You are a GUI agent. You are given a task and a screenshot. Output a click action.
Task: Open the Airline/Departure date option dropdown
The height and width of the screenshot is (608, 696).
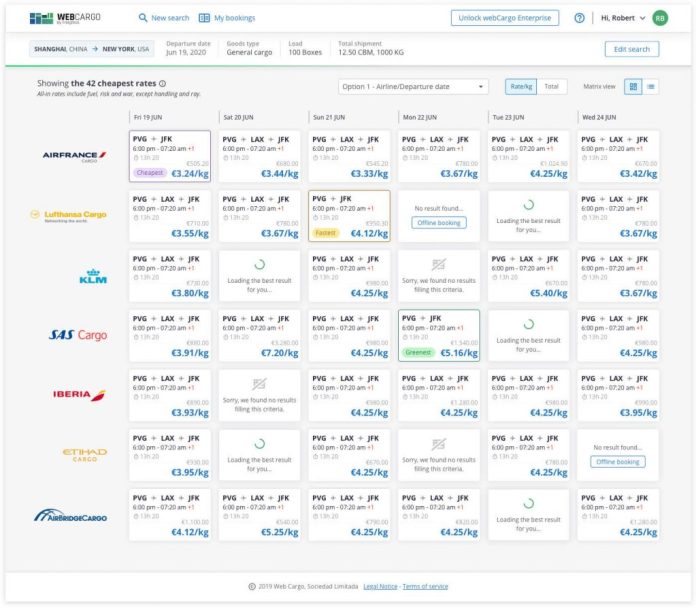[413, 87]
